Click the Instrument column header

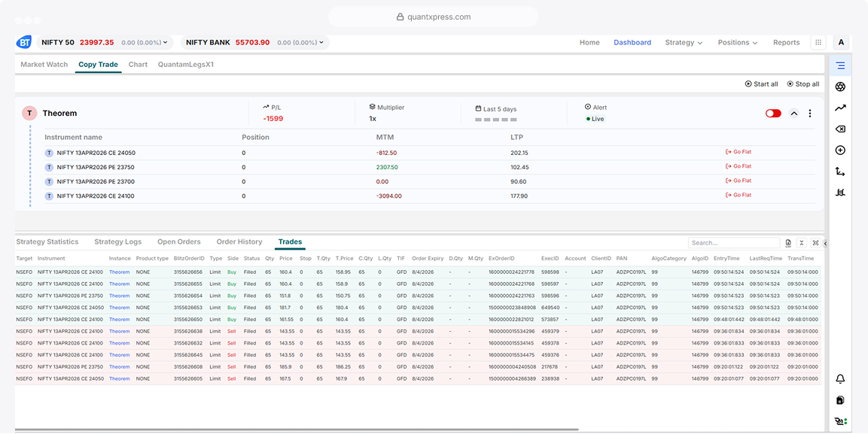[x=51, y=258]
